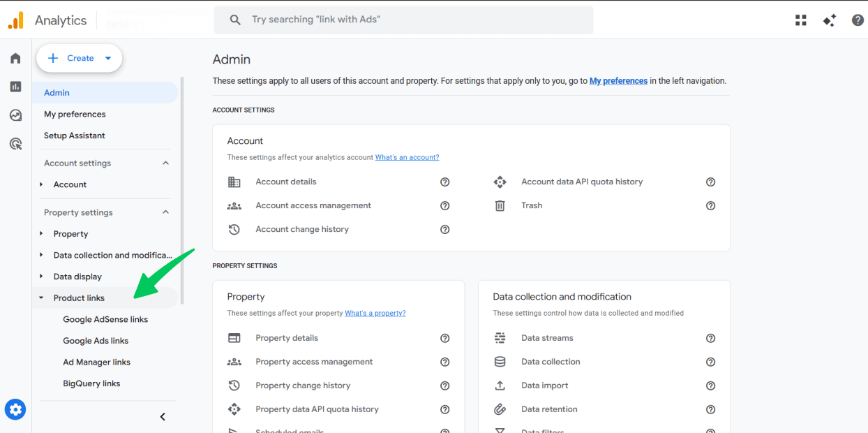Collapse the Property settings section chevron
This screenshot has width=868, height=433.
tap(165, 212)
